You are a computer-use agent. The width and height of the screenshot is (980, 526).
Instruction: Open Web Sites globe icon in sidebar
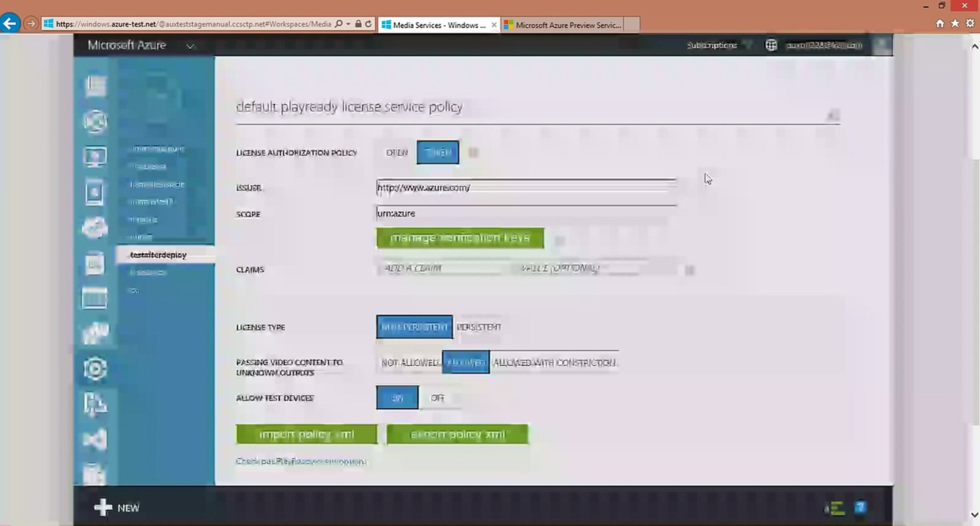(x=95, y=121)
